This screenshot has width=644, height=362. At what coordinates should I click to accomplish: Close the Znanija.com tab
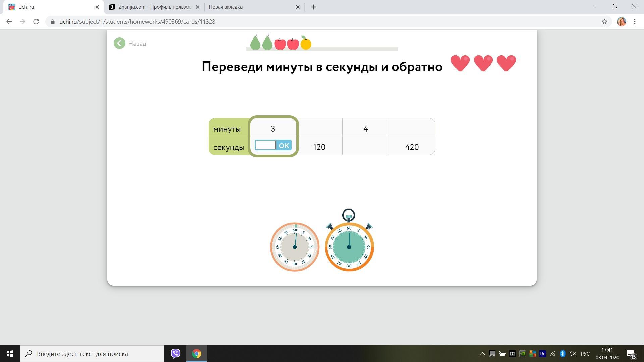tap(197, 7)
